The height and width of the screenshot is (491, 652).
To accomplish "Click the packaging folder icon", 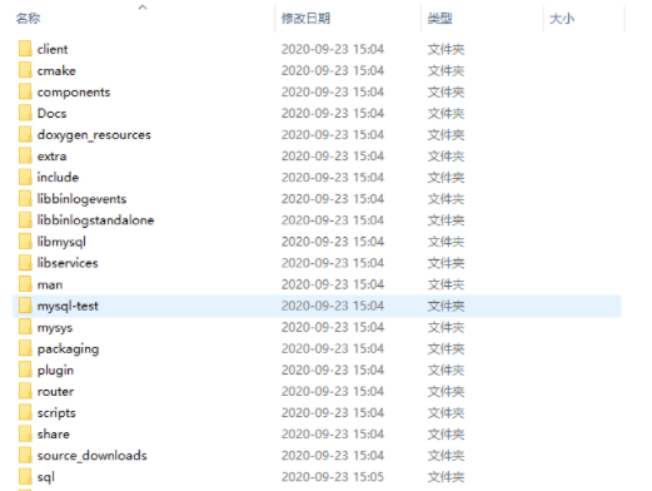I will [25, 348].
